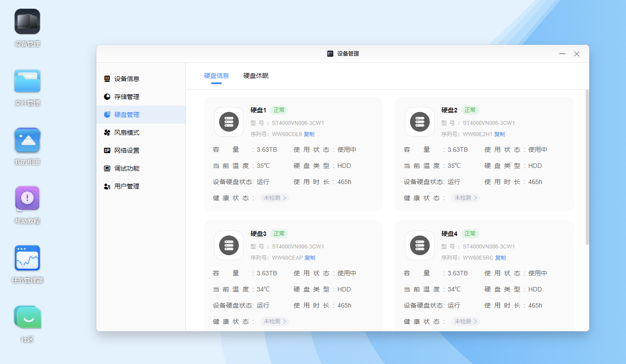Select the 硬盘信息 tab
Viewport: 626px width, 364px height.
(x=216, y=76)
